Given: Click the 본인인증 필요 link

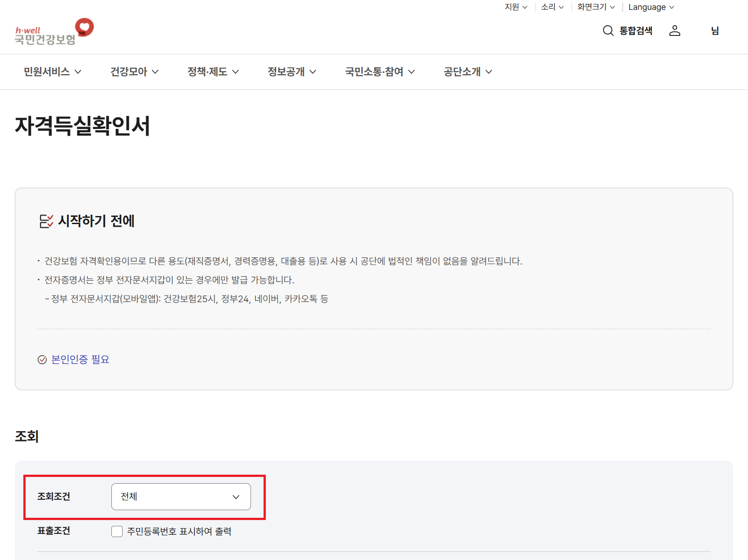Looking at the screenshot, I should (80, 359).
